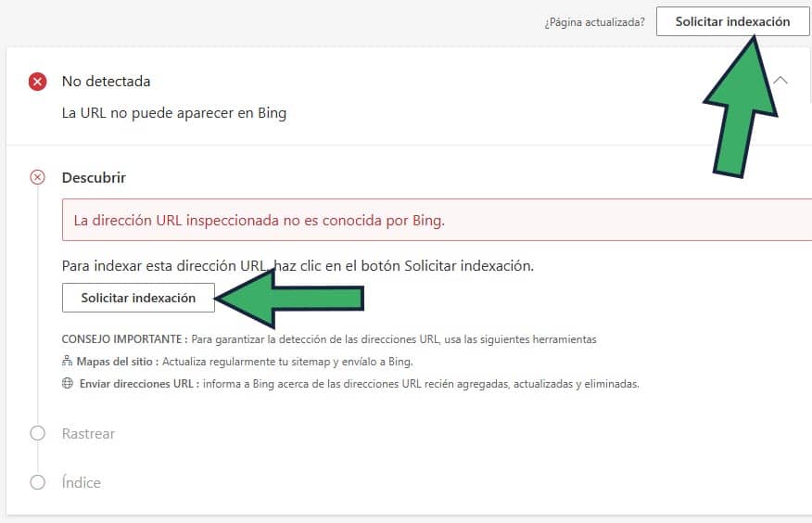Viewport: 812px width, 523px height.
Task: Select the Índice step circle
Action: pos(37,482)
